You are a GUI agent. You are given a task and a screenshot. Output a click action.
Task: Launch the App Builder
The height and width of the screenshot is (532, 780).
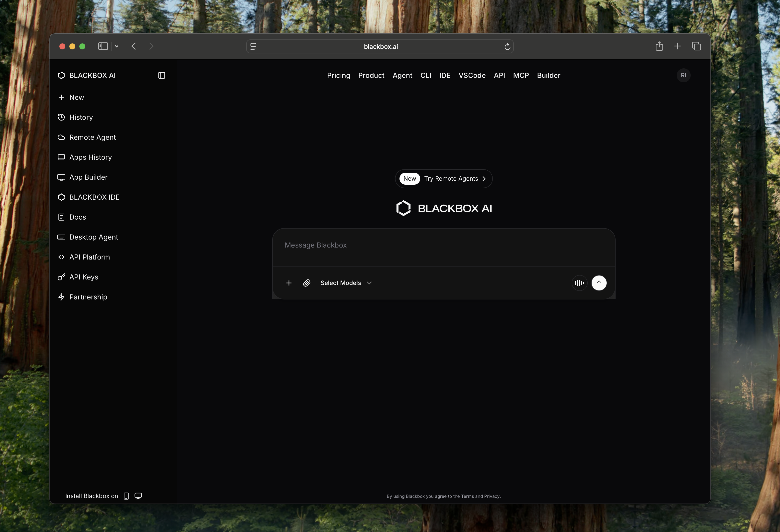pos(88,177)
